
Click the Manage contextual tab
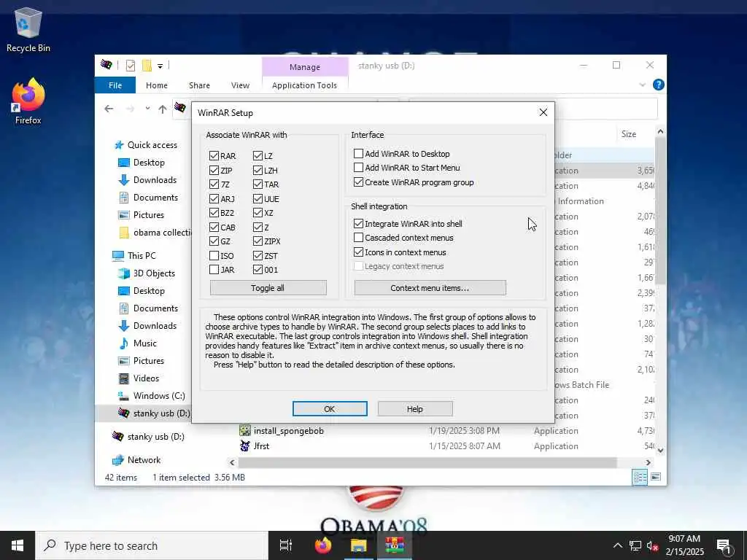[305, 67]
